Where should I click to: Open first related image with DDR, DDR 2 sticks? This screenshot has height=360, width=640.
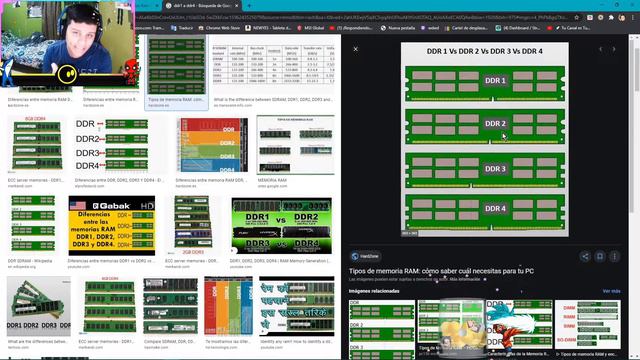click(382, 329)
